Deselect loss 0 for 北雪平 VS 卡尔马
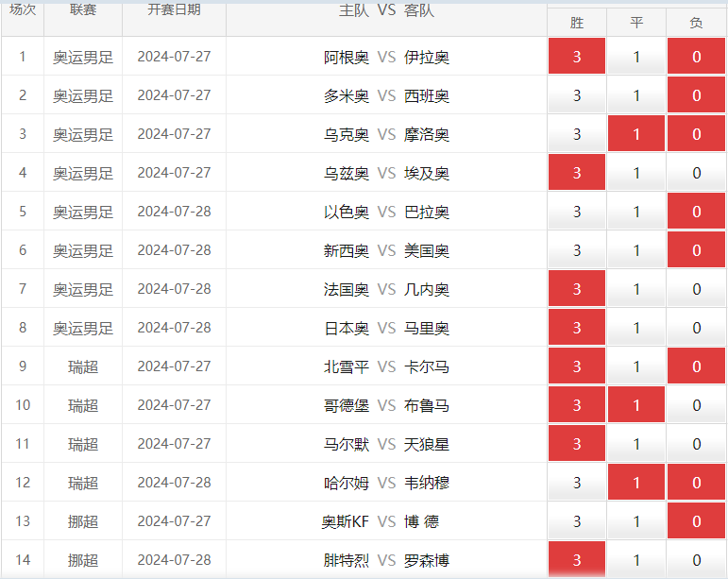The width and height of the screenshot is (728, 579). tap(696, 366)
